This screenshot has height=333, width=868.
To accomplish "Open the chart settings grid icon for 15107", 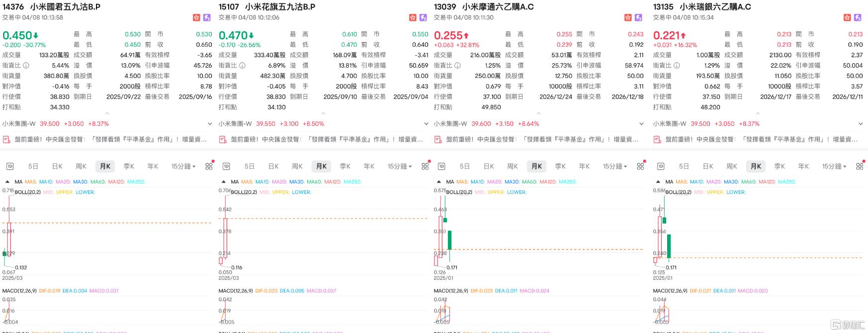I will coord(425,166).
